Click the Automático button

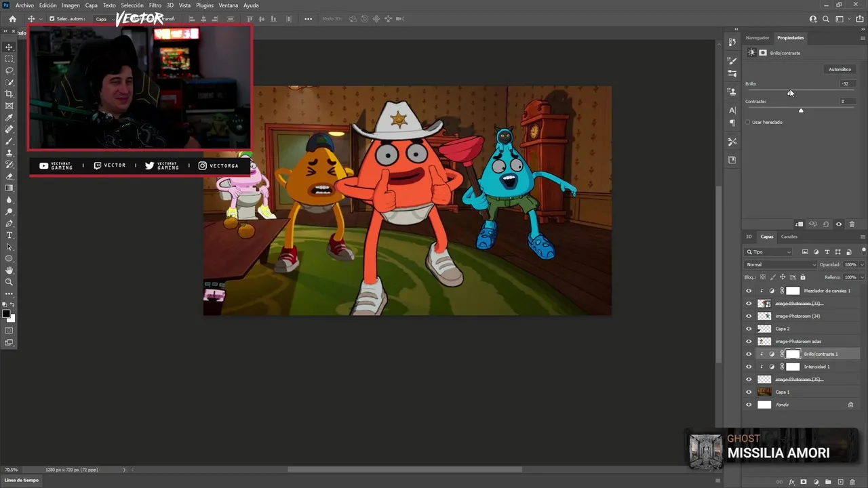click(840, 69)
